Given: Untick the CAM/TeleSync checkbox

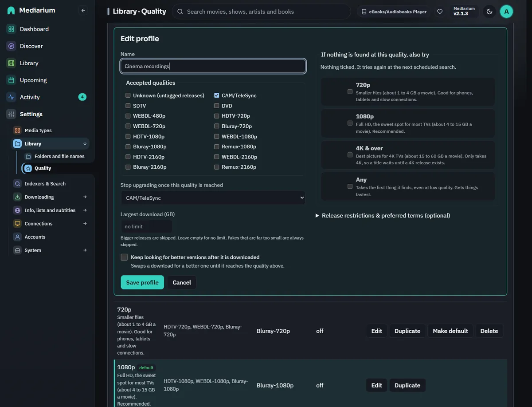Looking at the screenshot, I should tap(217, 95).
